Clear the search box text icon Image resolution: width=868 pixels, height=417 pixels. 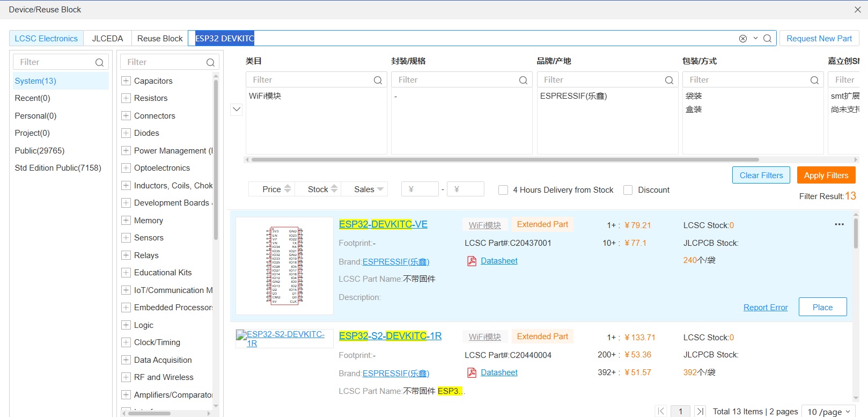pos(743,39)
